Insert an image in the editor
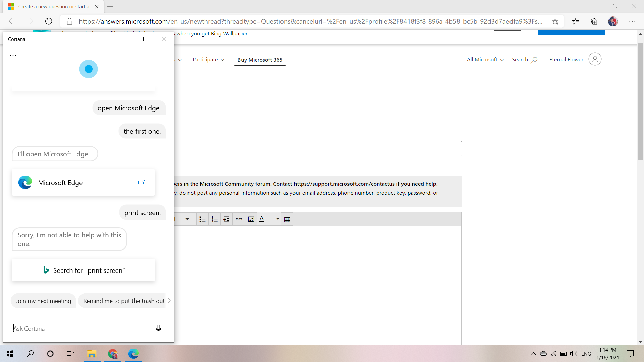 (x=251, y=219)
